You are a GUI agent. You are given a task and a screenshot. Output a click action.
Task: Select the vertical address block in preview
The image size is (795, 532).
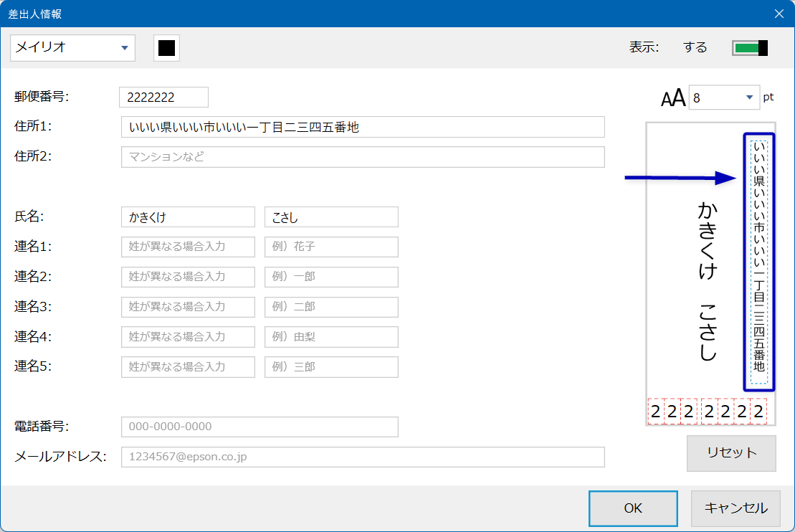(x=759, y=262)
